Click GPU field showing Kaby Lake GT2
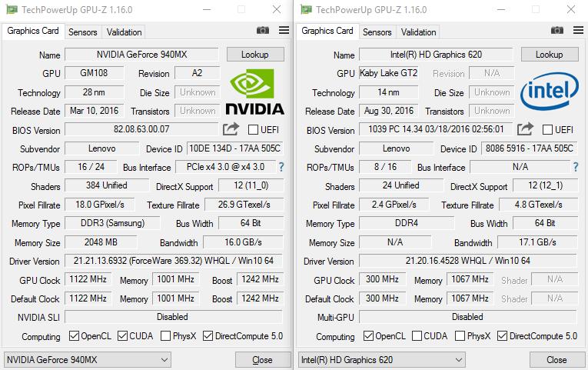This screenshot has height=370, width=588. click(388, 73)
